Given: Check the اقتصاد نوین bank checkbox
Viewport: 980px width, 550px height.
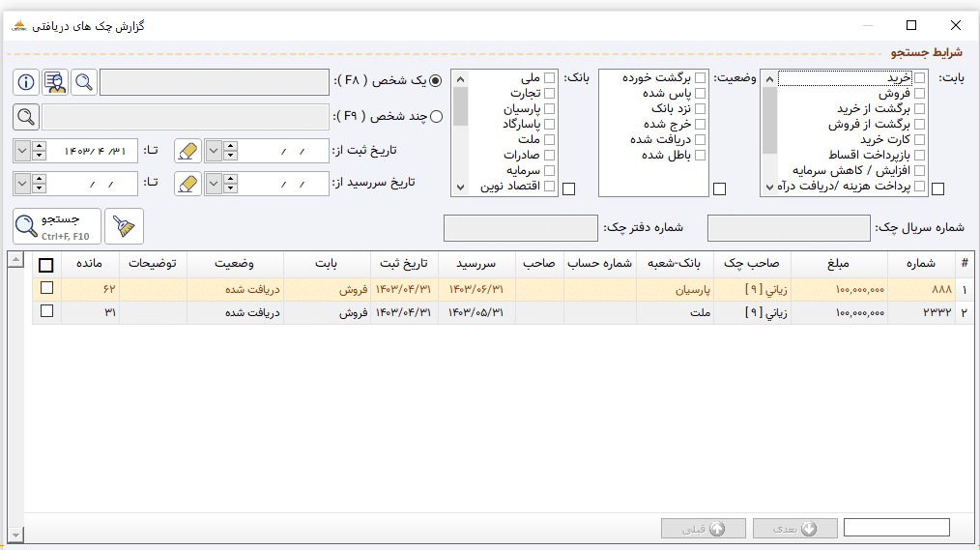Looking at the screenshot, I should pyautogui.click(x=549, y=186).
